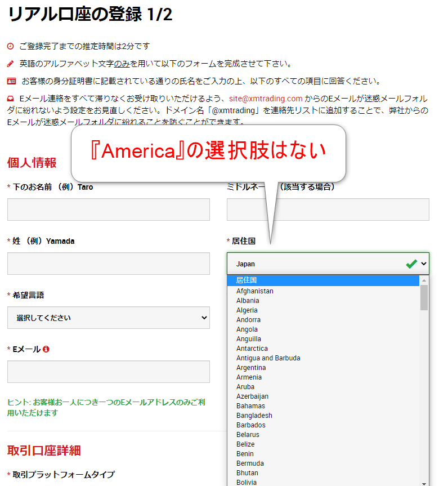Click the country list scroll-down arrow
This screenshot has height=486, width=448.
coord(424,484)
